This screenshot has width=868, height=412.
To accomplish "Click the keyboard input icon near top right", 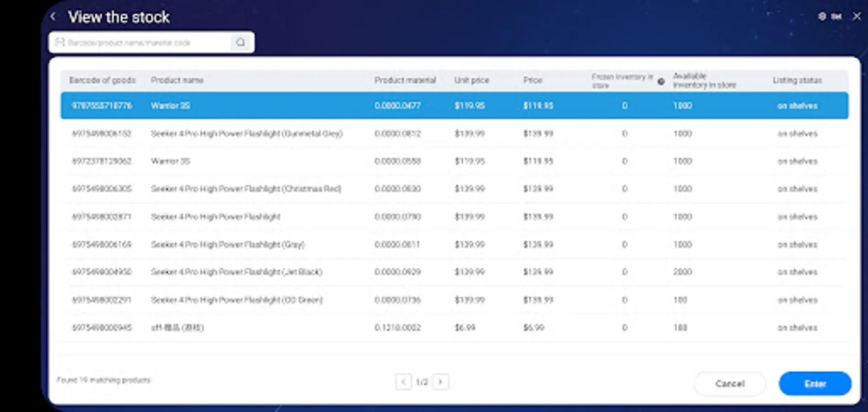I will [x=837, y=16].
